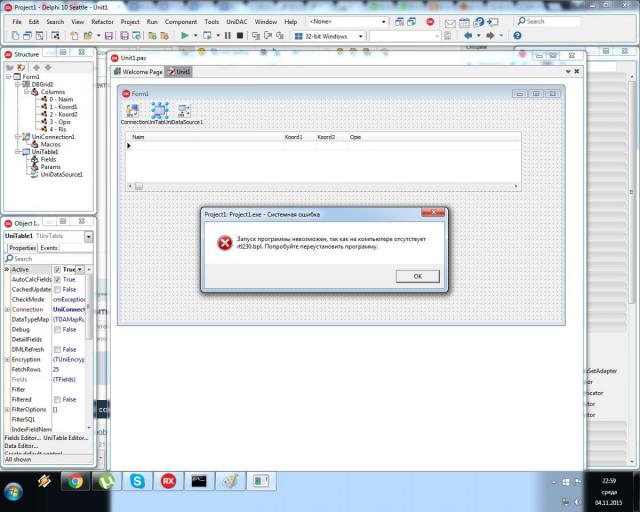The height and width of the screenshot is (512, 640).
Task: Toggle the CachedUpdates checkbox
Action: tap(58, 289)
